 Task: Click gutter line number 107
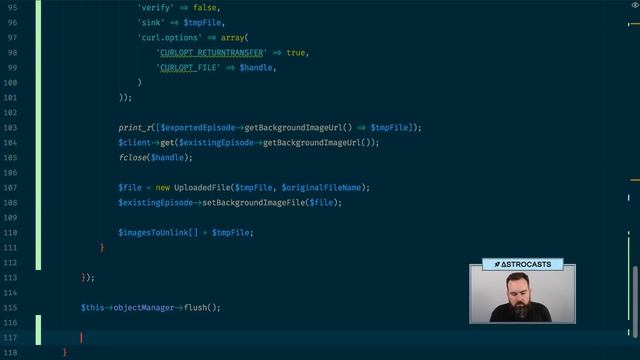pos(11,187)
